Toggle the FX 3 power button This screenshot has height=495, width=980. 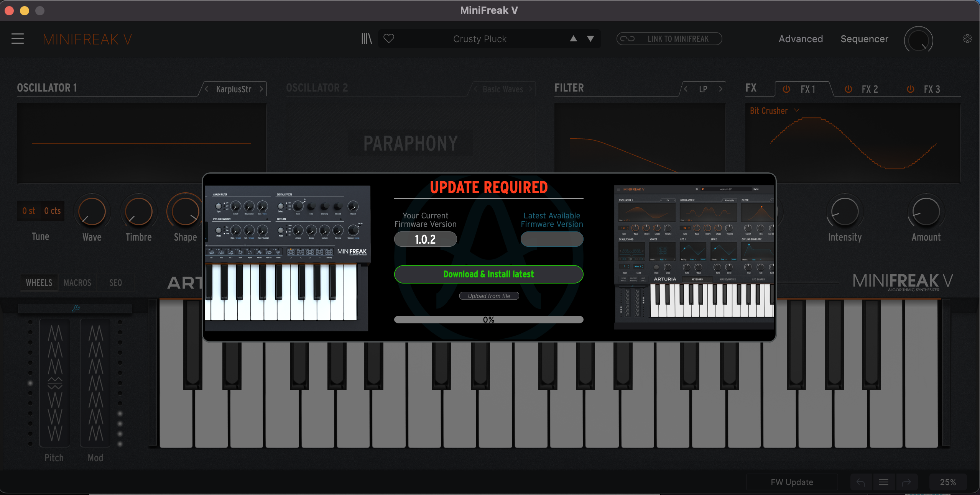pyautogui.click(x=910, y=89)
